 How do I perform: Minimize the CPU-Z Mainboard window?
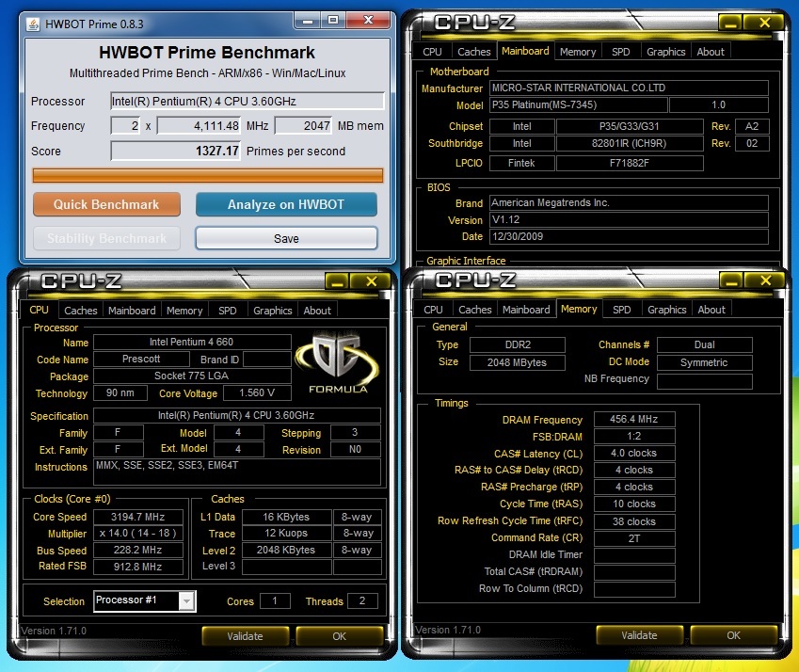(730, 23)
